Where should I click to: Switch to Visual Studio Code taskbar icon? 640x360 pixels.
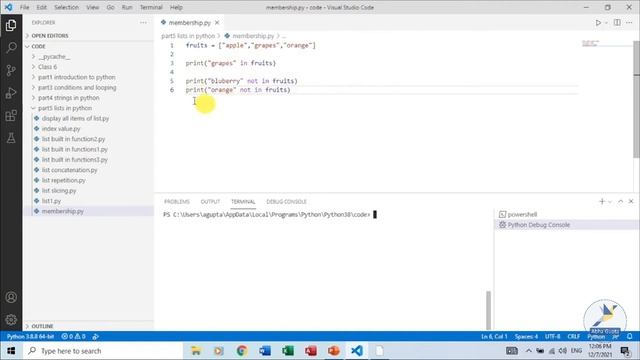(356, 351)
